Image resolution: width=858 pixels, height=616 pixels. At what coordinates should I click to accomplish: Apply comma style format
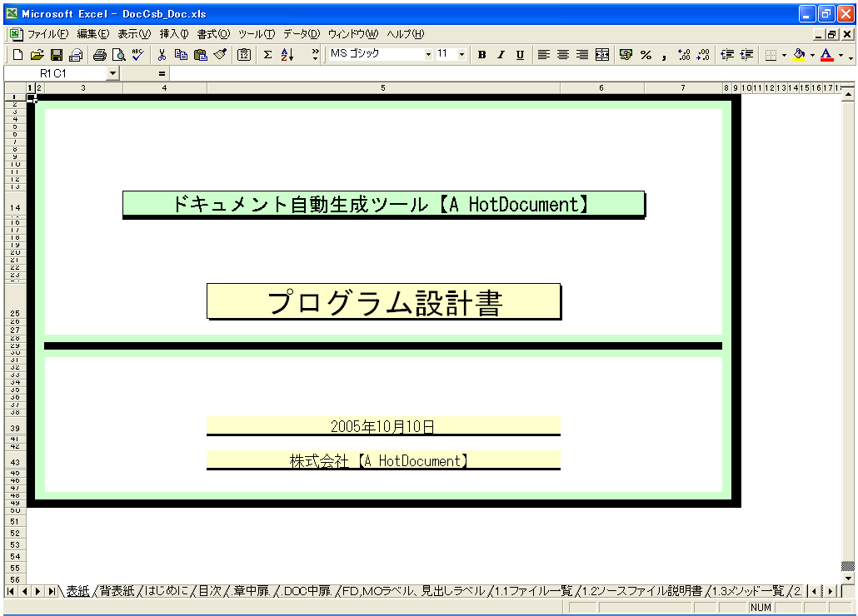click(x=664, y=55)
